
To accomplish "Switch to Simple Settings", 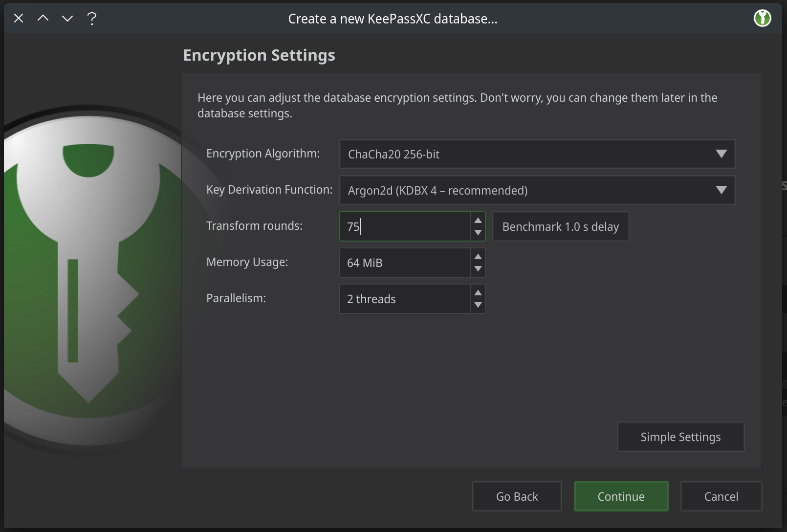I will tap(680, 437).
